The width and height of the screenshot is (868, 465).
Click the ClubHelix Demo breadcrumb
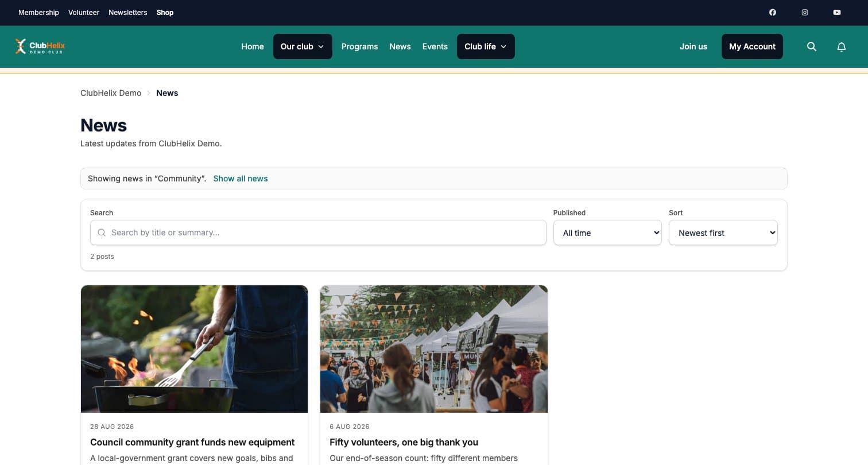[x=111, y=93]
